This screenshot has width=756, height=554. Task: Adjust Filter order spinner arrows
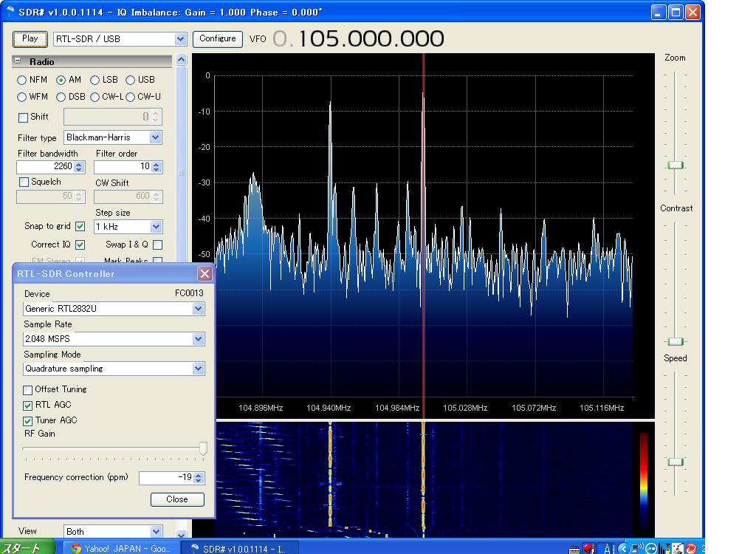[x=157, y=167]
